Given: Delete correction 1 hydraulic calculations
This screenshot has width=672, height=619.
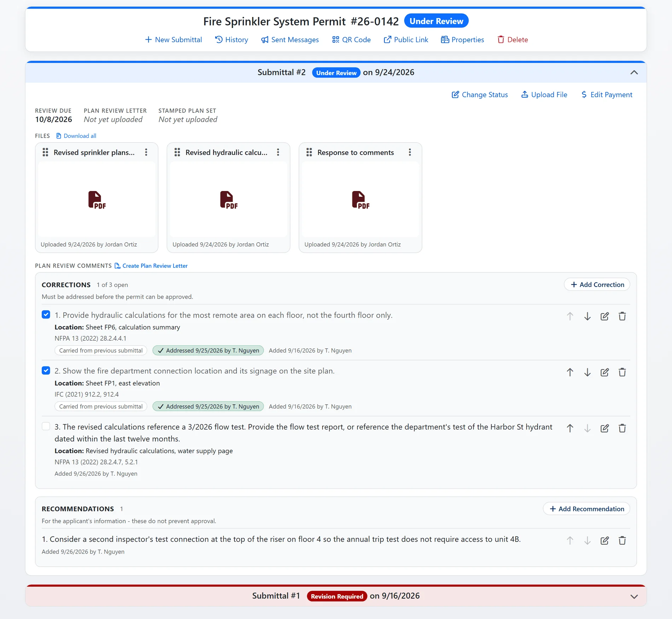Looking at the screenshot, I should (x=622, y=316).
